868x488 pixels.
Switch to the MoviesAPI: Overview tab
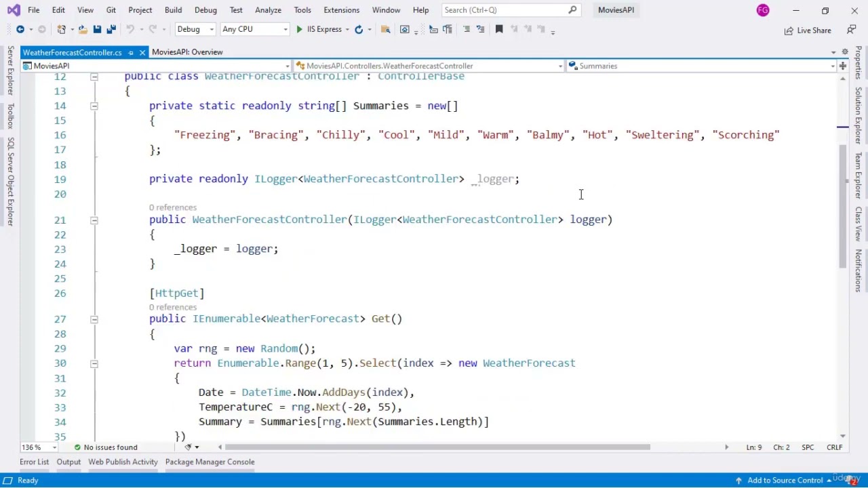(x=187, y=52)
